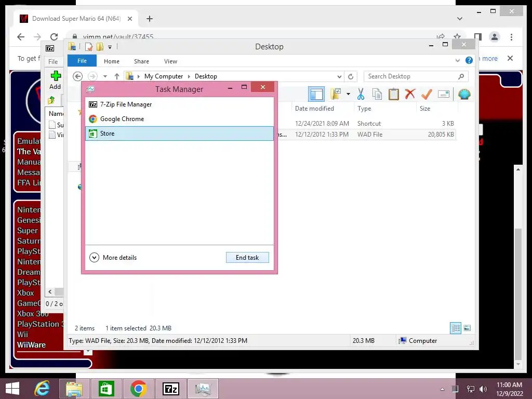Click the blue shell toolbar icon
The image size is (532, 399).
click(x=464, y=94)
